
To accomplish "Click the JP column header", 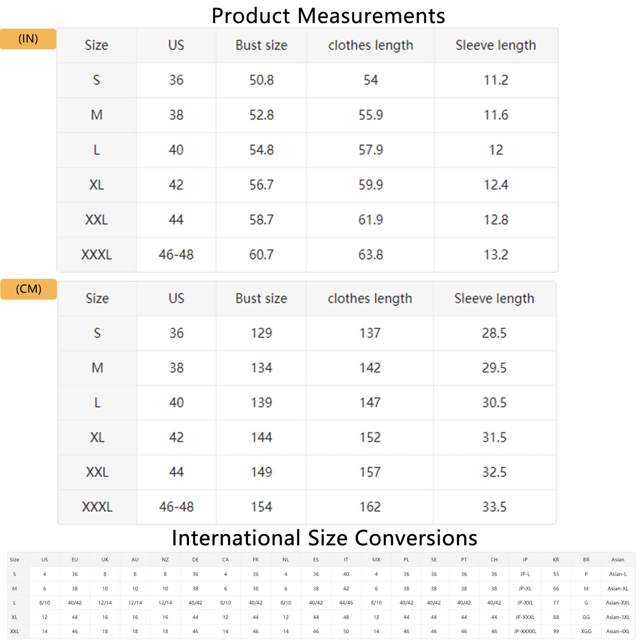I will click(x=525, y=560).
